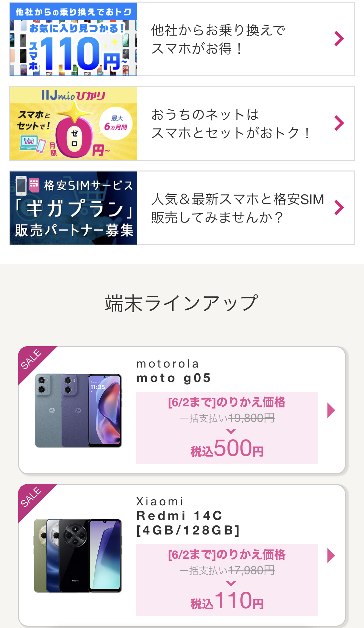Click the 税込110円 price box
The width and height of the screenshot is (364, 628).
227,580
